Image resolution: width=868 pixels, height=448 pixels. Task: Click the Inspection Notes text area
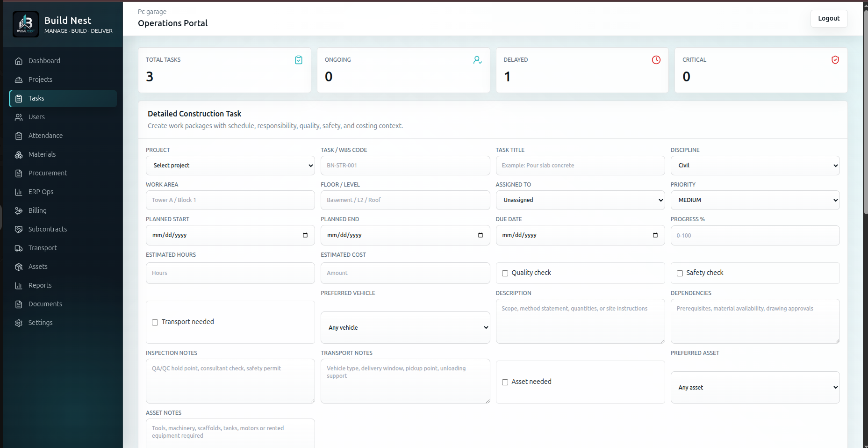230,381
